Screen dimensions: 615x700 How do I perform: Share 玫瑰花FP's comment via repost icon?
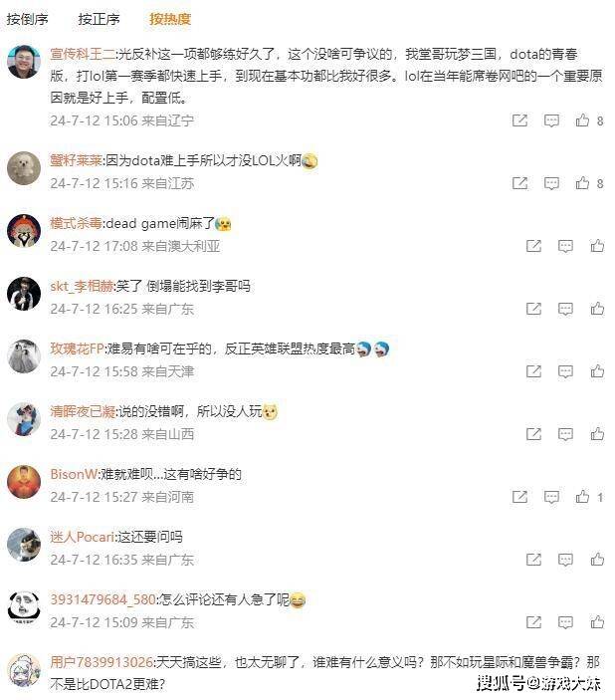click(x=533, y=371)
